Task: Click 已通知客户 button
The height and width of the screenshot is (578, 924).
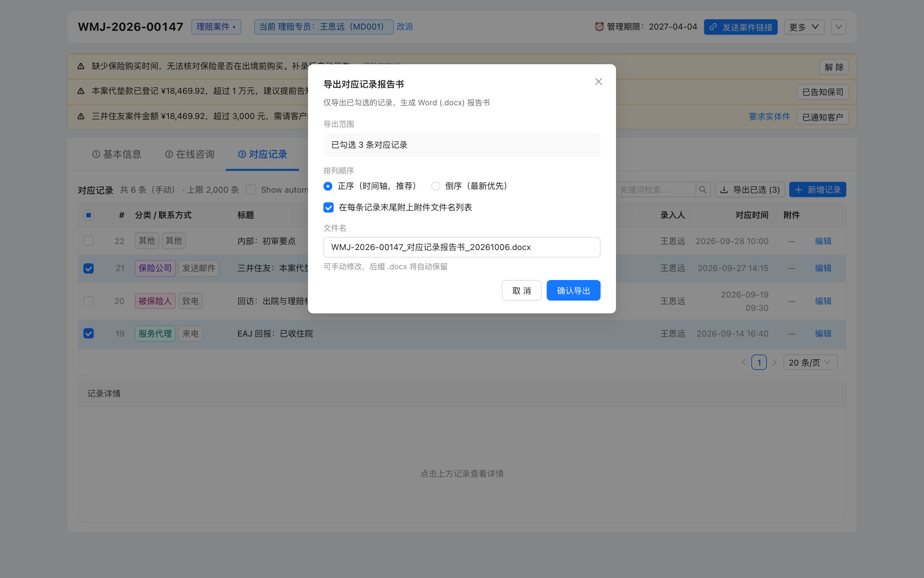Action: [x=823, y=117]
